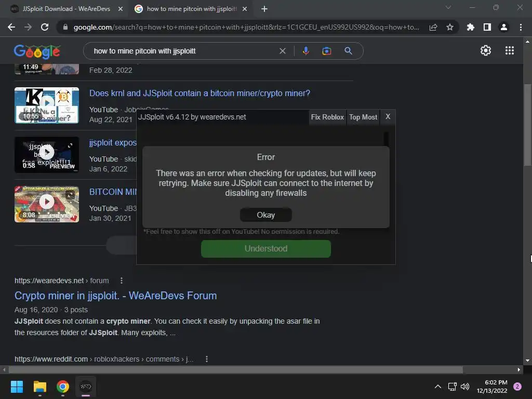Clear the Google search box text
The height and width of the screenshot is (399, 532).
pos(282,51)
